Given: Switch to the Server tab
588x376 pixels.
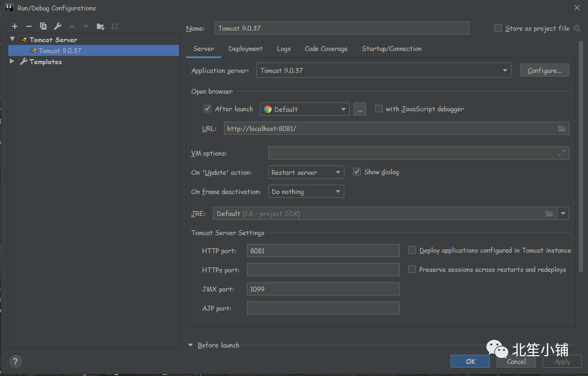Looking at the screenshot, I should click(x=204, y=49).
